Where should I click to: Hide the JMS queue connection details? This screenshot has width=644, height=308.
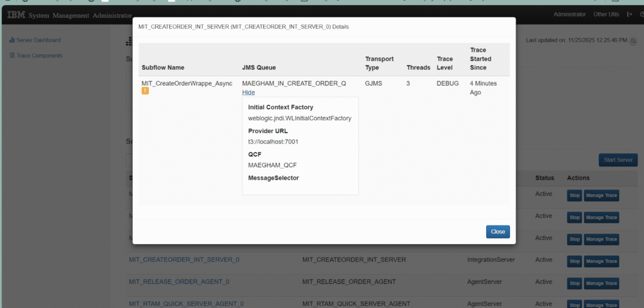coord(248,92)
